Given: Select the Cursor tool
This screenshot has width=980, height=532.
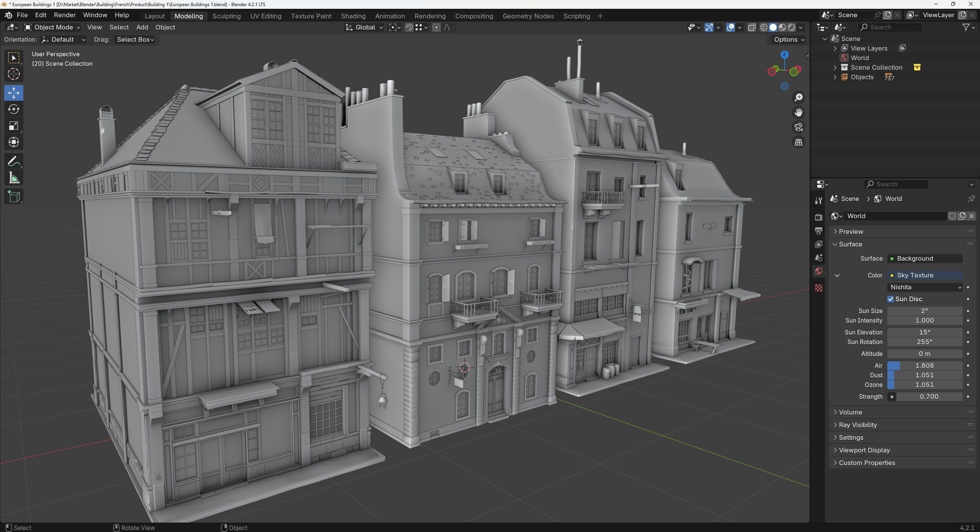Looking at the screenshot, I should [x=14, y=74].
